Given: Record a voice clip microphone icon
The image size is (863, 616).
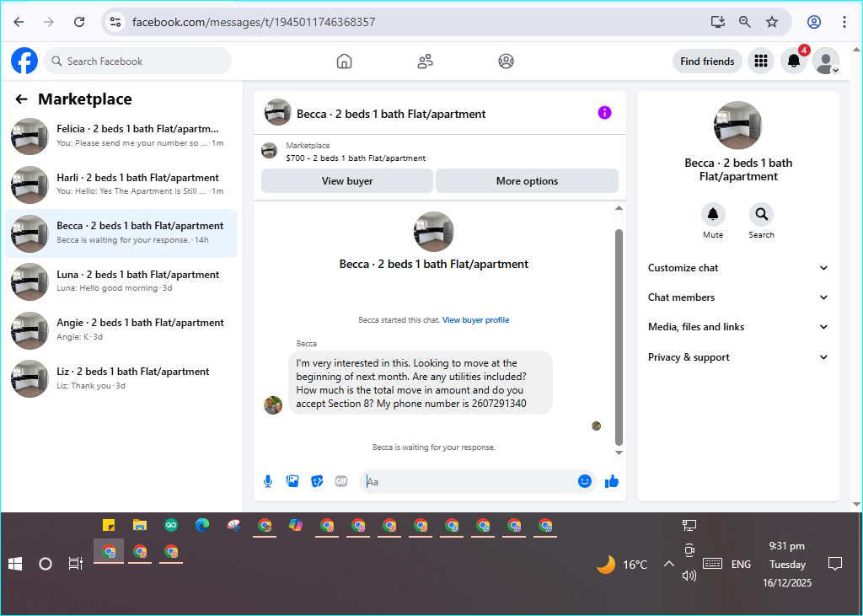Looking at the screenshot, I should [268, 482].
